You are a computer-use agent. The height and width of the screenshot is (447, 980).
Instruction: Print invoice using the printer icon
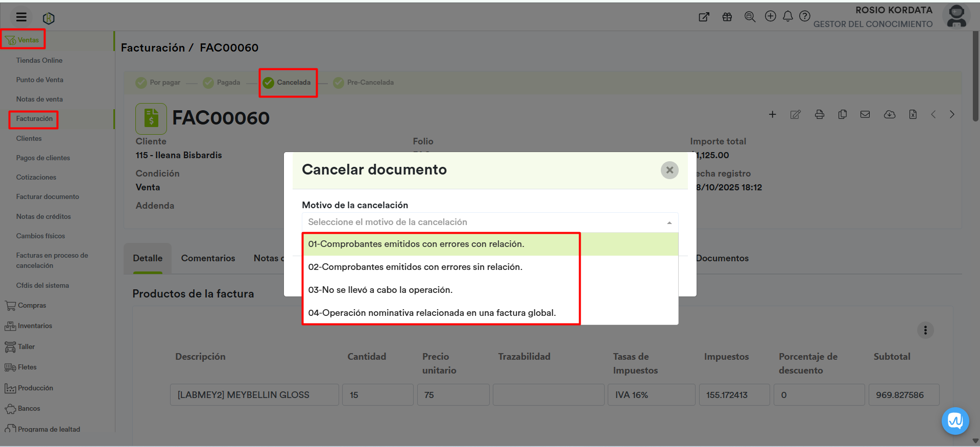(x=819, y=115)
